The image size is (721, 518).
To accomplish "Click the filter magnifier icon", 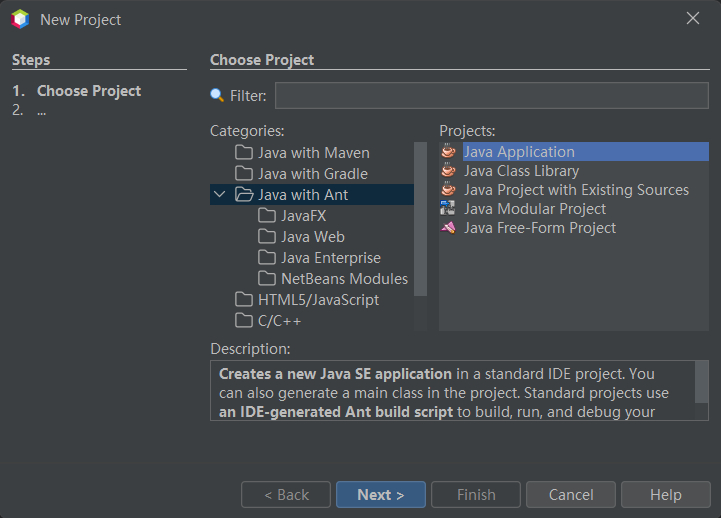I will pyautogui.click(x=217, y=96).
